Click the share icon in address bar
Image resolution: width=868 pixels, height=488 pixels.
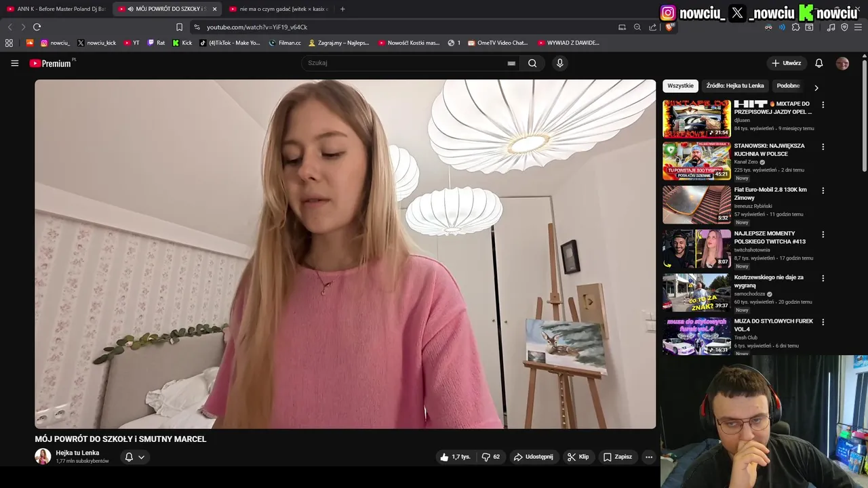652,27
